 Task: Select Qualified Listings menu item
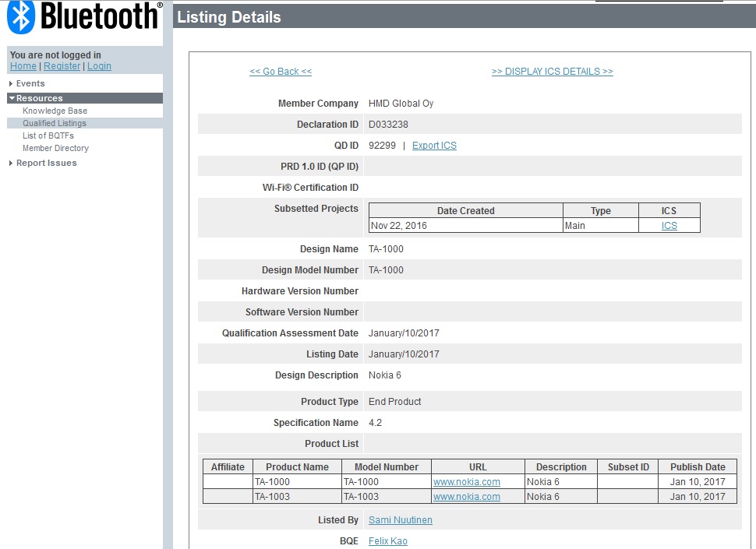click(x=55, y=123)
